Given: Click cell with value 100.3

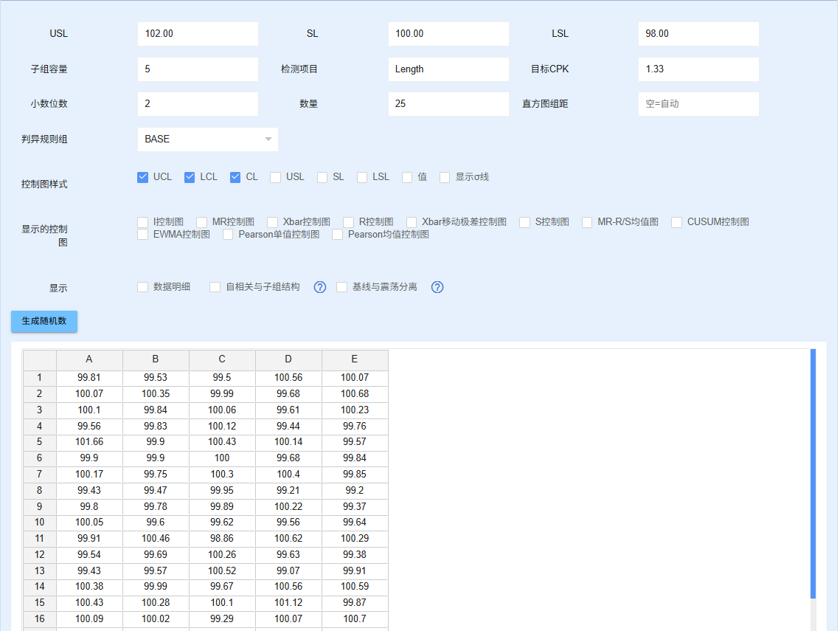Looking at the screenshot, I should click(x=222, y=475).
